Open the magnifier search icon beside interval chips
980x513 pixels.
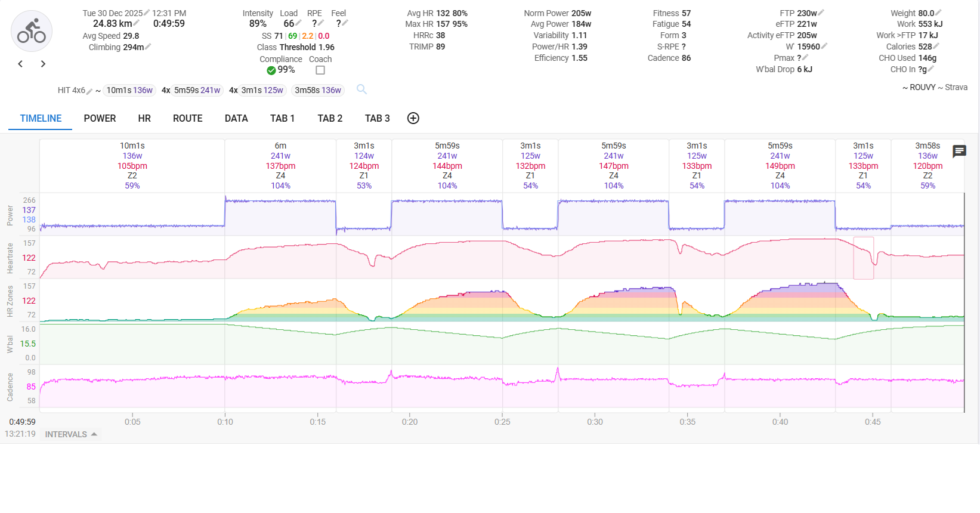tap(361, 89)
